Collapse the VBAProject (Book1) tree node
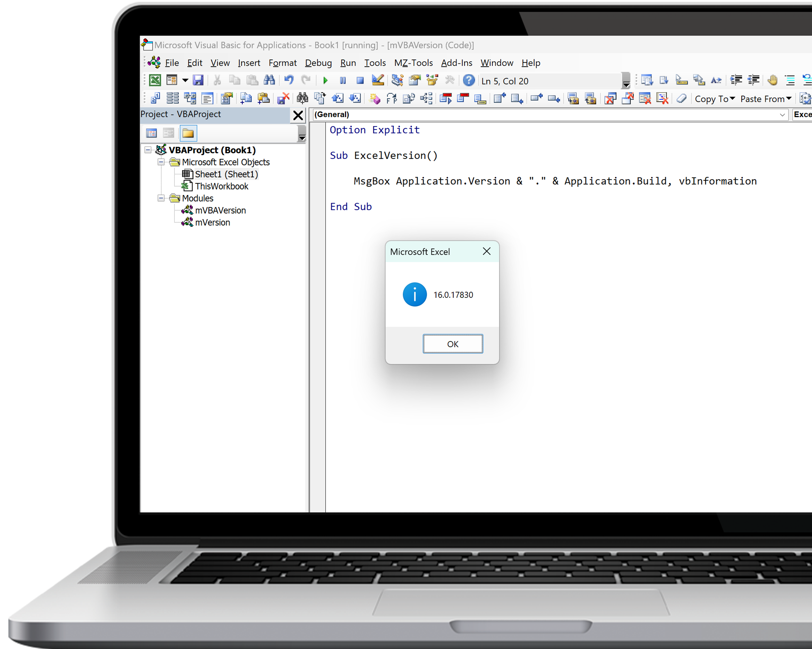 click(x=148, y=150)
